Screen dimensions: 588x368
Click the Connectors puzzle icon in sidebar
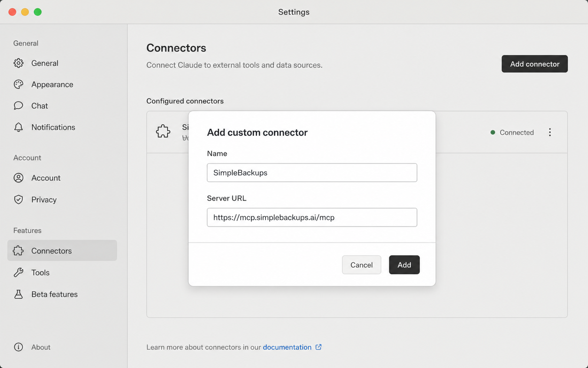[x=19, y=251]
